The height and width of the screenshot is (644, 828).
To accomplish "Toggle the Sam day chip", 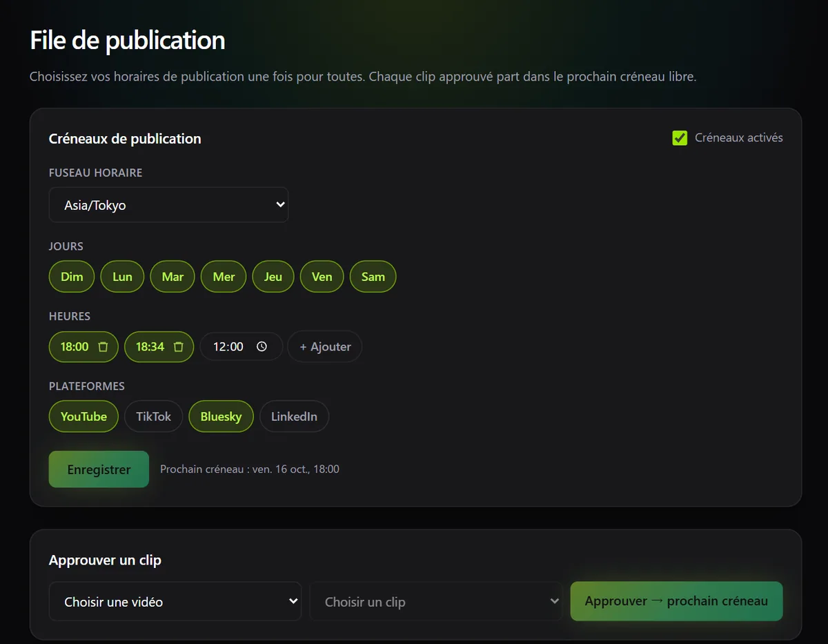I will (x=373, y=277).
